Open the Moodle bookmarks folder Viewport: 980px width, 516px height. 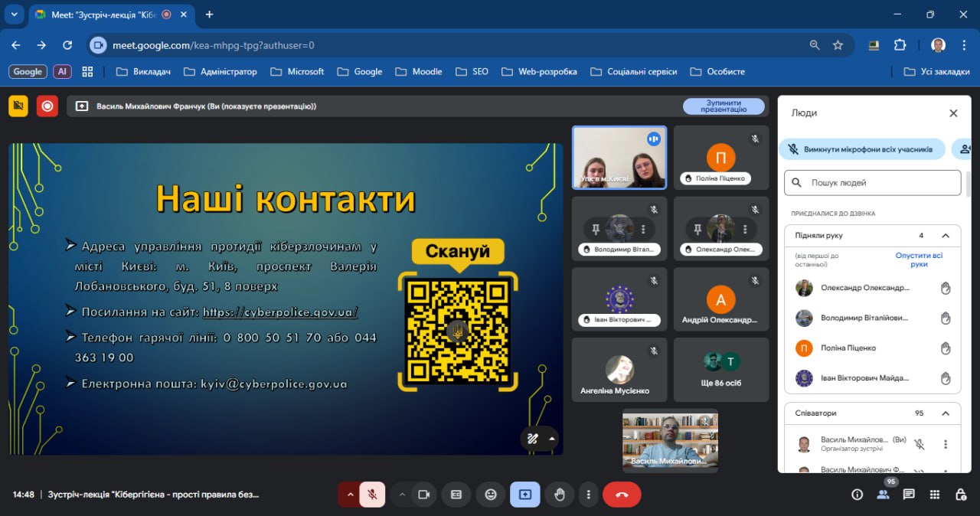pyautogui.click(x=419, y=71)
